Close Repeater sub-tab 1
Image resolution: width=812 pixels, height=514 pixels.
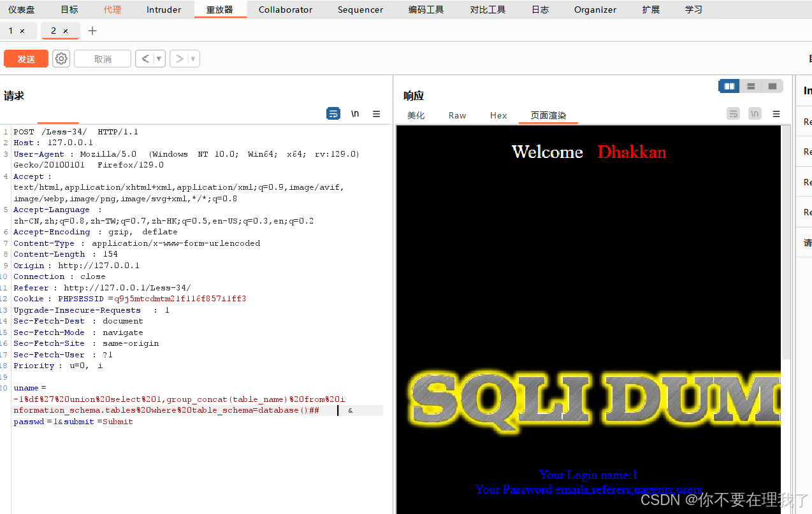(22, 31)
